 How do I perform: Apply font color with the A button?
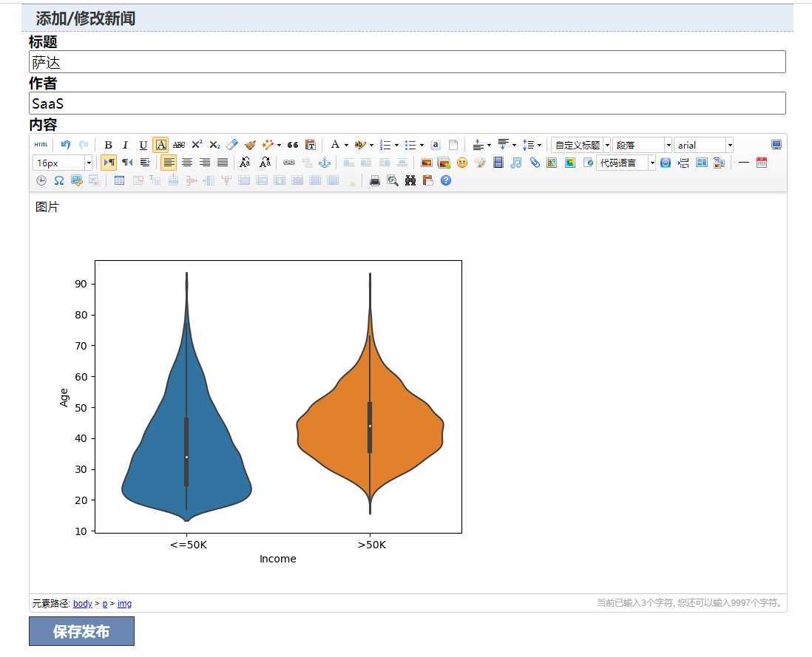pos(336,145)
